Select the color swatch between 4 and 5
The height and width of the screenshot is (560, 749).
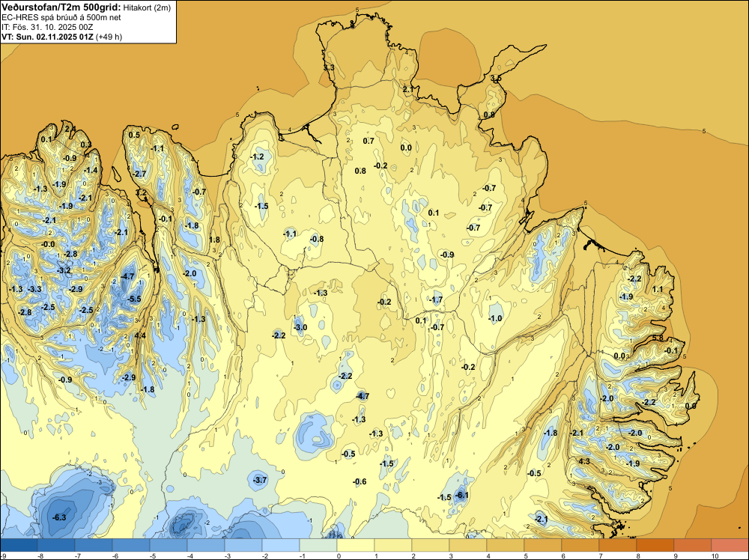tap(506, 545)
